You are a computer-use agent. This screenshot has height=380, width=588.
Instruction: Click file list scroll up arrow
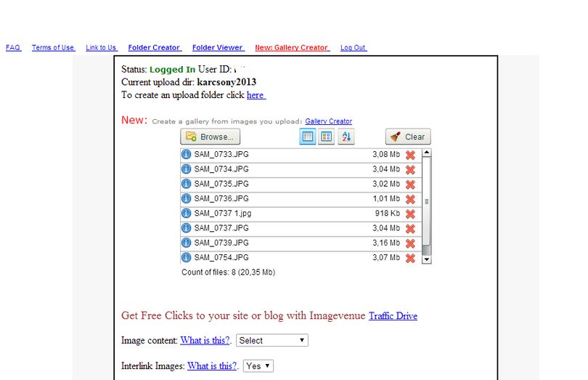point(426,153)
